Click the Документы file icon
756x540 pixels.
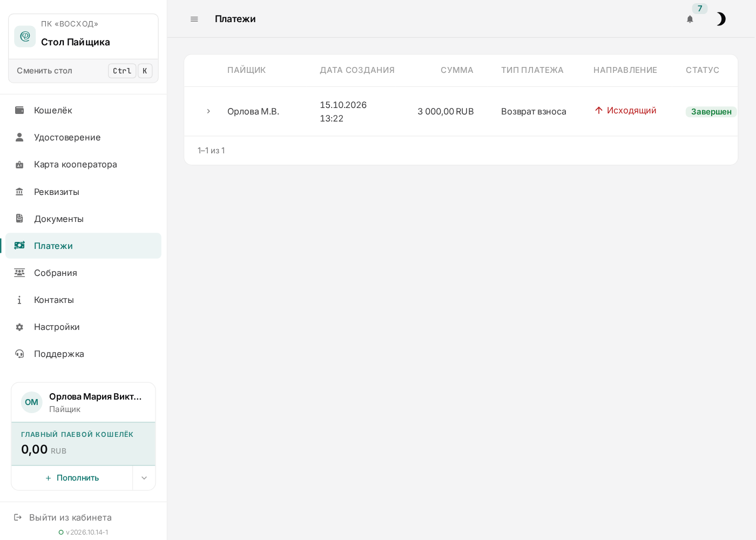click(19, 219)
